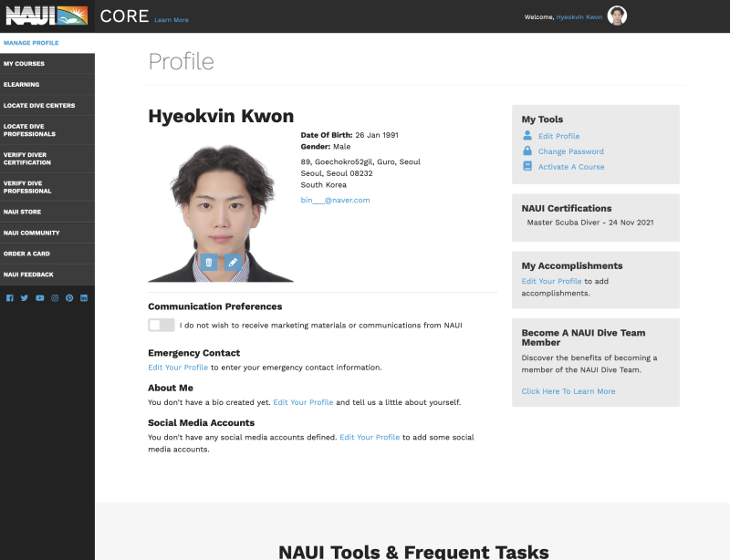
Task: Click Master Scuba Diver certification entry
Action: click(589, 223)
